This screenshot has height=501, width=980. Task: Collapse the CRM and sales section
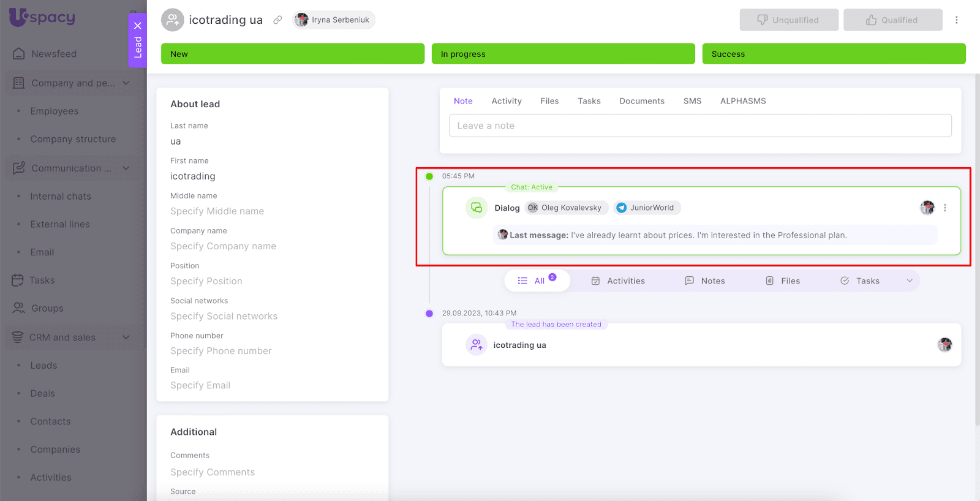pos(126,337)
